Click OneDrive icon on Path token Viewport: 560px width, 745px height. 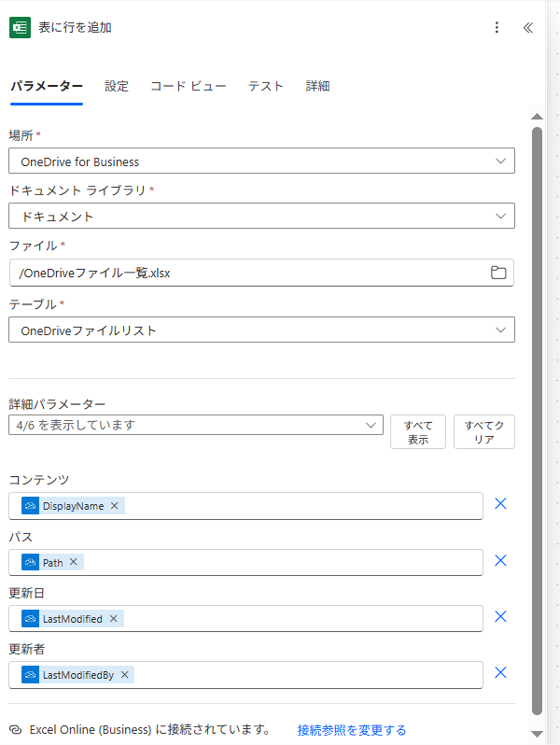coord(31,563)
